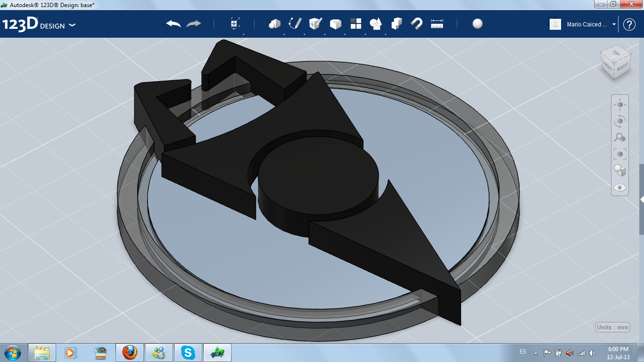Open the ES language indicator
The image size is (644, 362).
point(523,352)
